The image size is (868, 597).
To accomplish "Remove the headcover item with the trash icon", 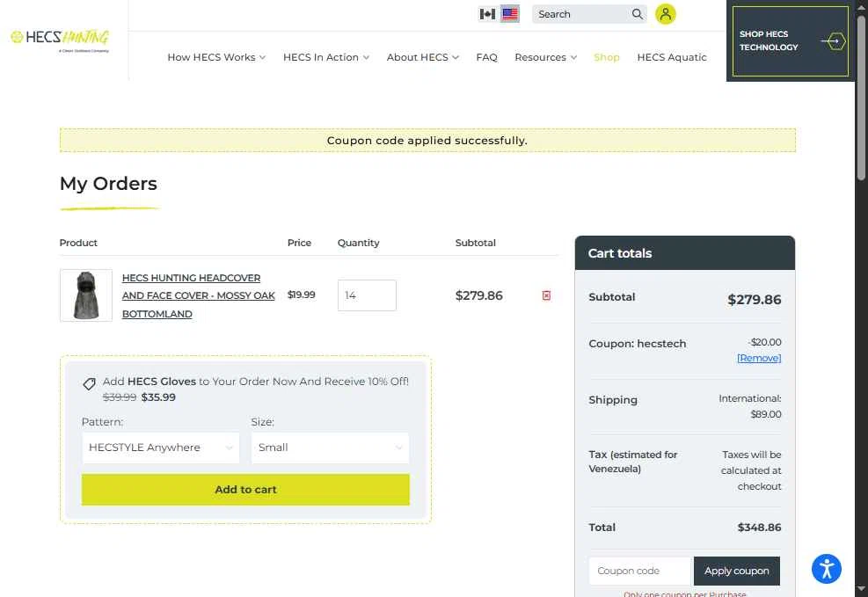I will pos(546,295).
